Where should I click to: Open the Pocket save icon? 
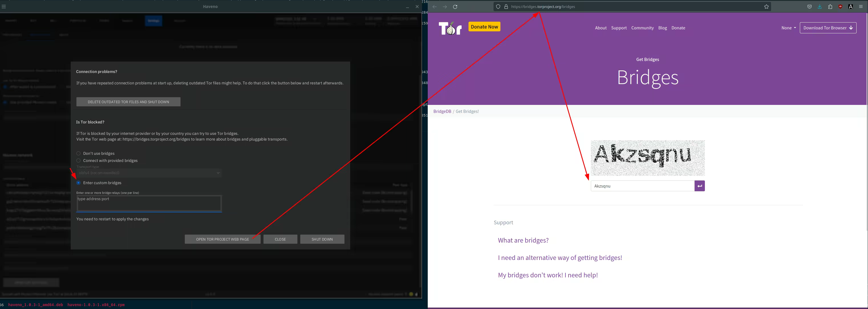pyautogui.click(x=809, y=7)
